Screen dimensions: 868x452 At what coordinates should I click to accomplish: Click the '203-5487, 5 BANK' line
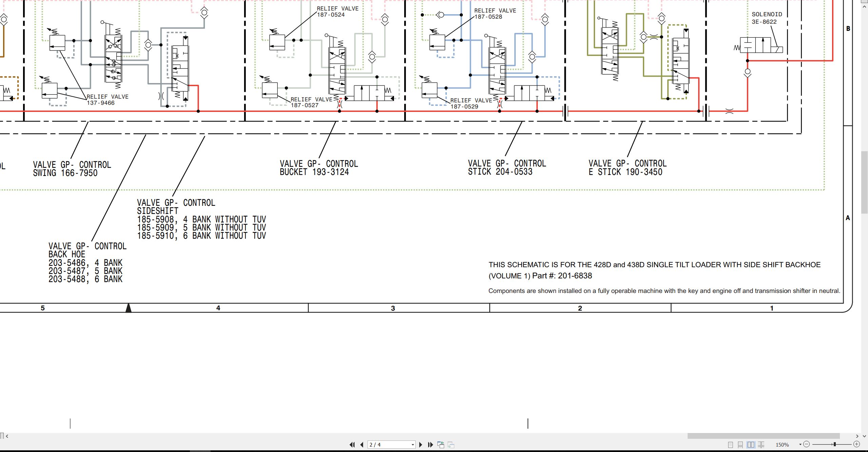point(85,271)
